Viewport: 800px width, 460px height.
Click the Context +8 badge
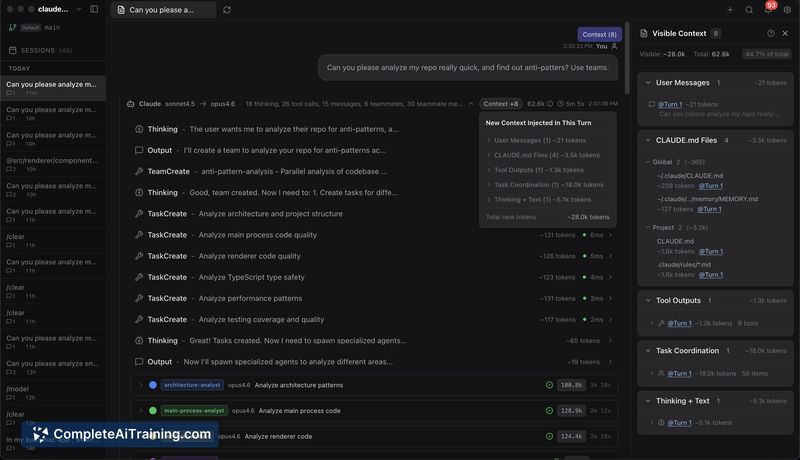[x=501, y=104]
